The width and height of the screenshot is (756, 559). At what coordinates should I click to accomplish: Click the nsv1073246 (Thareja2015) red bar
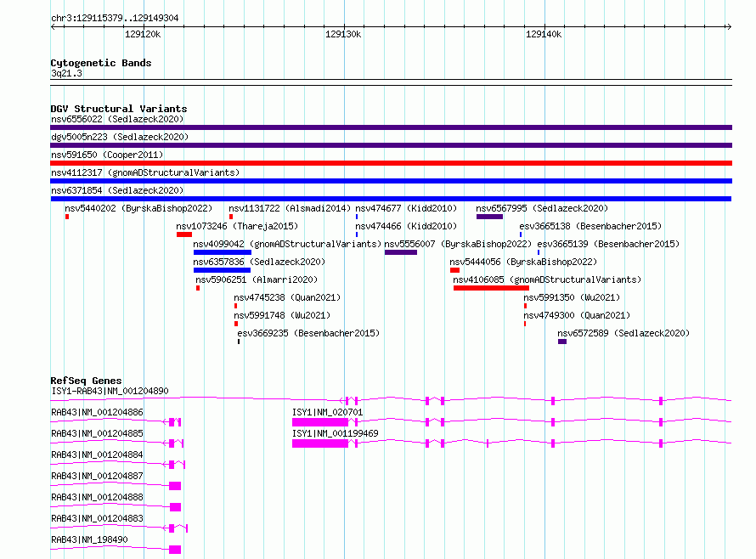pyautogui.click(x=184, y=234)
